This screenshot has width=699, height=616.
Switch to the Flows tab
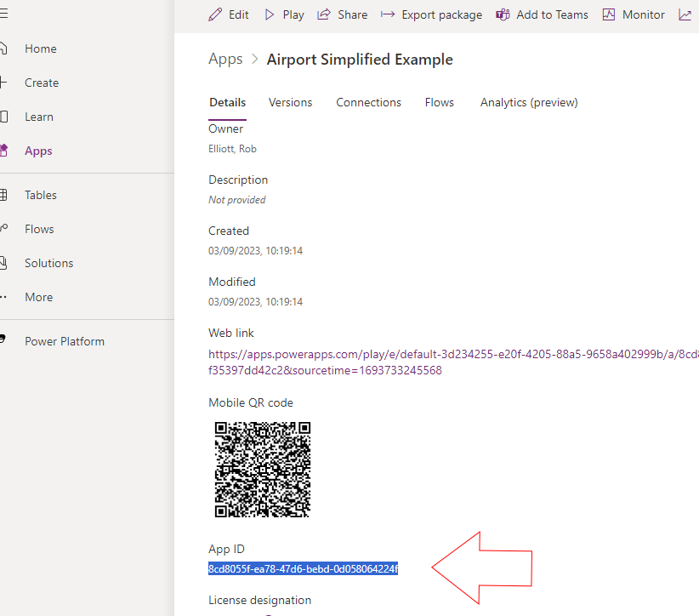coord(439,103)
